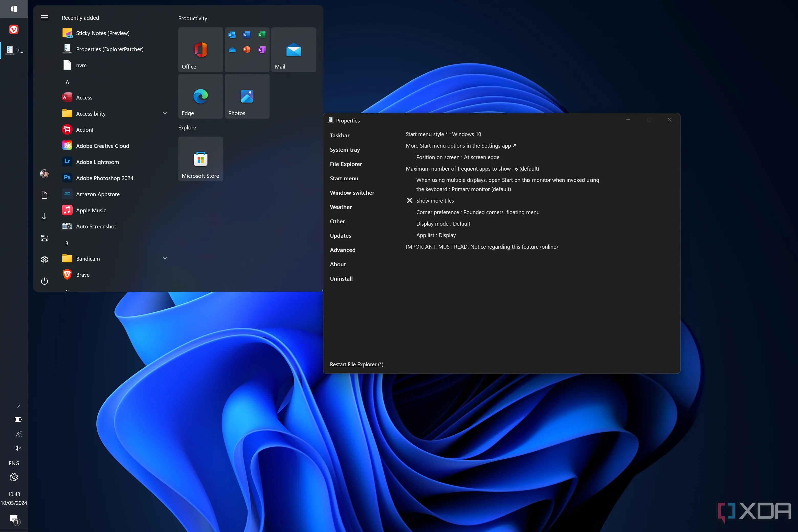Select the Properties app on the taskbar
This screenshot has height=532, width=798.
pos(14,51)
